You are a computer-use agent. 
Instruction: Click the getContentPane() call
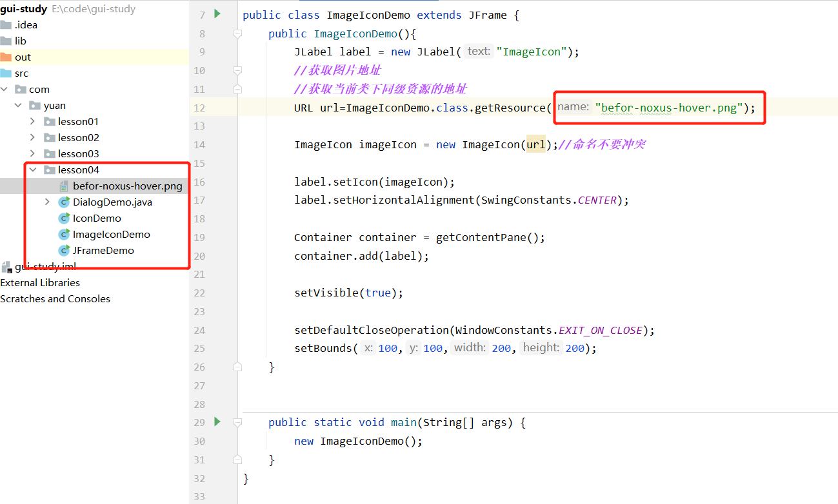pos(488,237)
